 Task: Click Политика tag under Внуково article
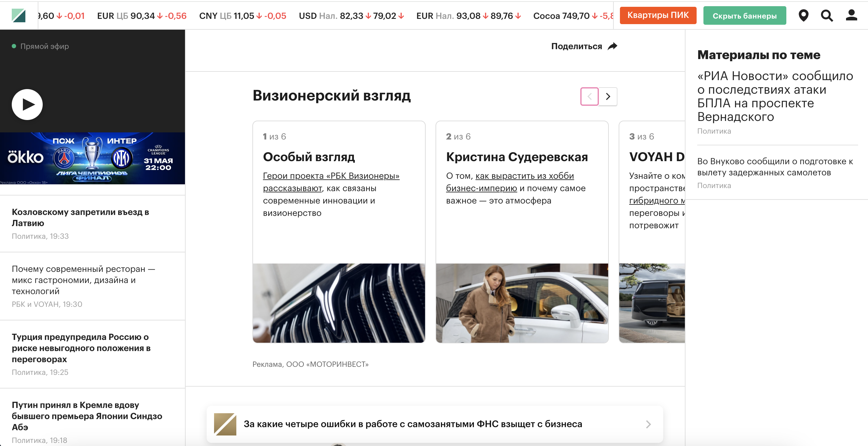tap(714, 186)
